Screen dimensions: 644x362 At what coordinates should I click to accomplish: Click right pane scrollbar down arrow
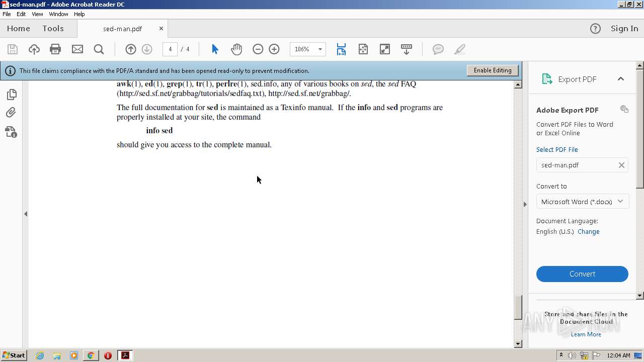[640, 296]
